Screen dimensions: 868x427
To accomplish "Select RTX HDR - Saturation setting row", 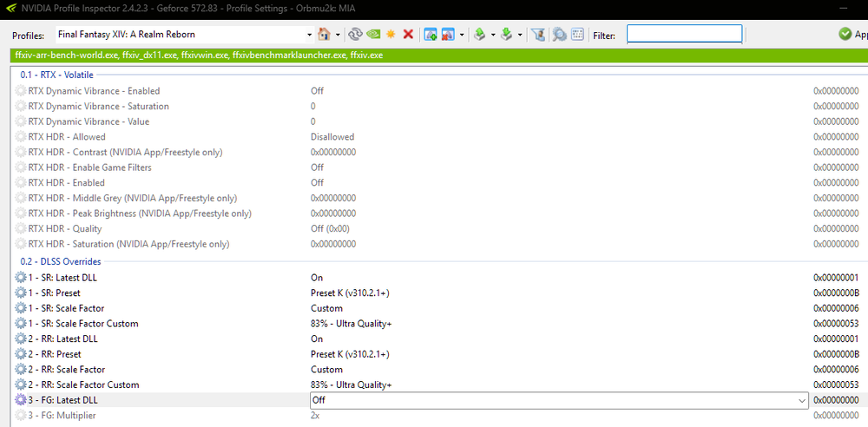I will tap(437, 244).
